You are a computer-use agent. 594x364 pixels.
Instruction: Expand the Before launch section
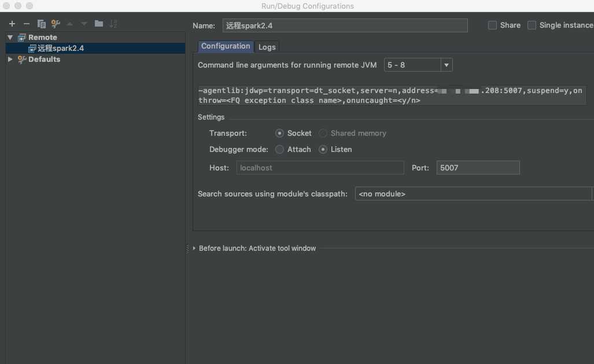click(x=194, y=248)
